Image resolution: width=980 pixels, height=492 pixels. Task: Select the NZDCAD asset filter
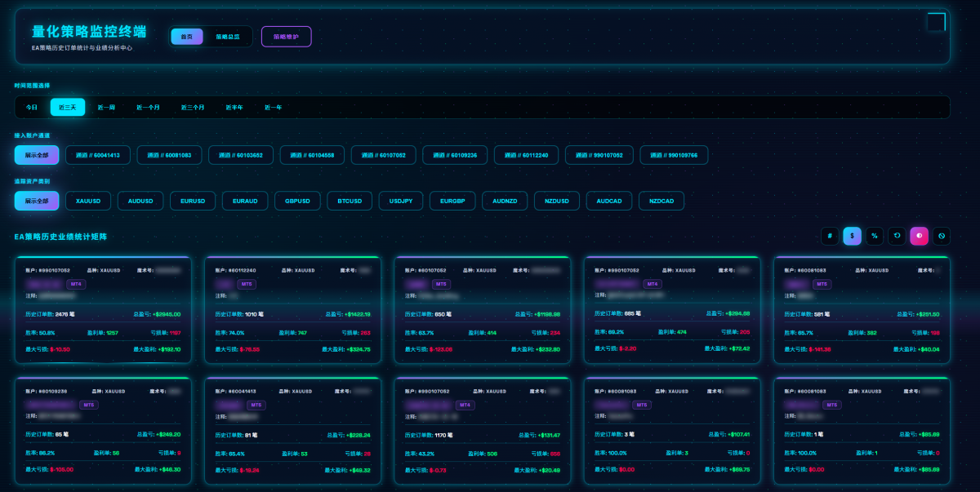(661, 201)
